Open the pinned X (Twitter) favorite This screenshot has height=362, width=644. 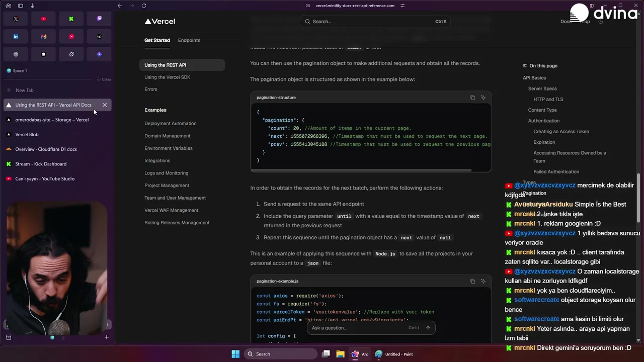[16, 19]
